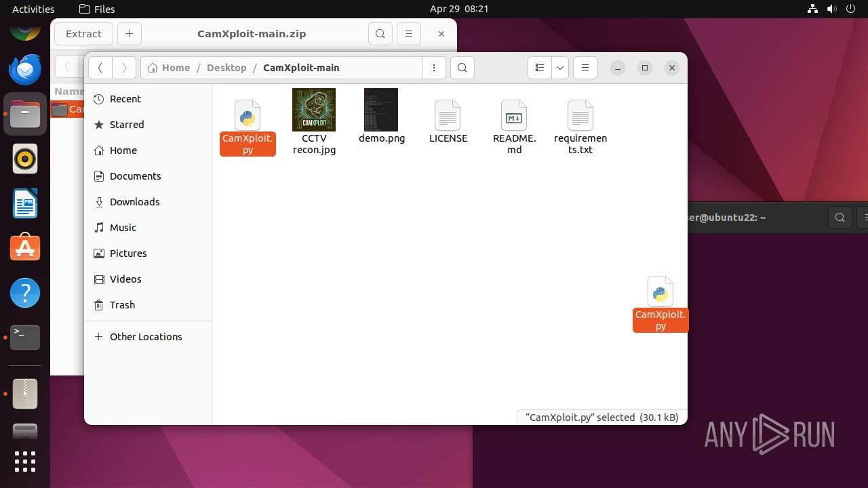Click the selected CamXploit.py status bar text
This screenshot has height=488, width=868.
[x=602, y=418]
